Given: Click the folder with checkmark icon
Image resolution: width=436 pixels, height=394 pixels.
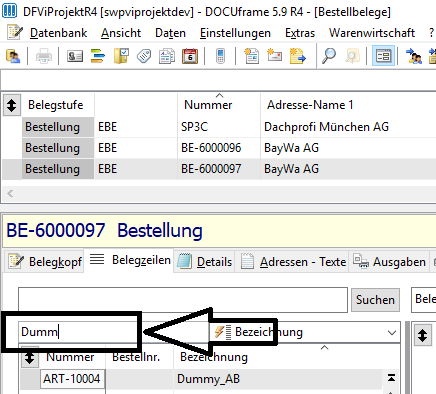Looking at the screenshot, I should tap(121, 56).
